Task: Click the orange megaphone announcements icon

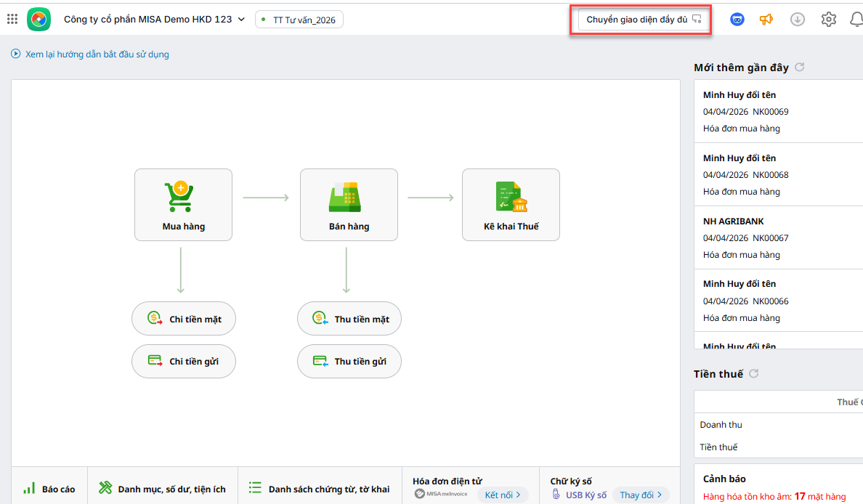Action: pyautogui.click(x=766, y=20)
